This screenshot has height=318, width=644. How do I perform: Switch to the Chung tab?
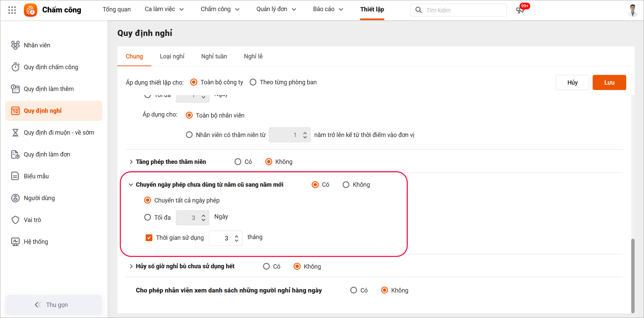[134, 56]
